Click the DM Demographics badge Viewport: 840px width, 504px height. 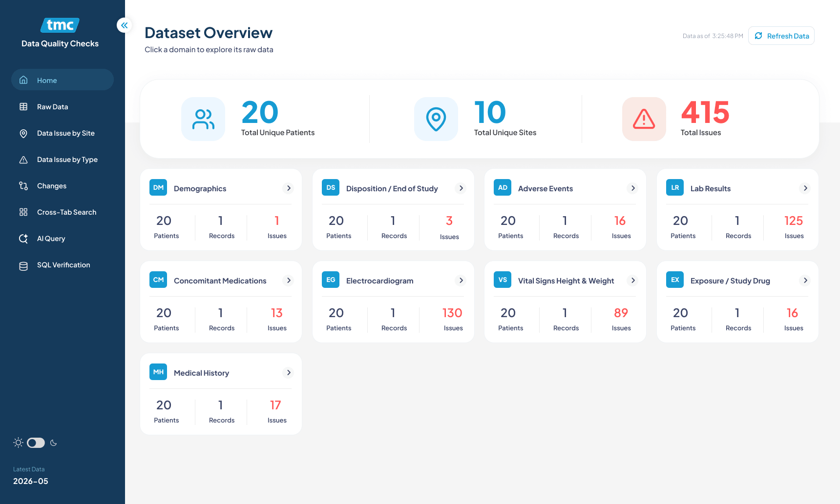[158, 187]
